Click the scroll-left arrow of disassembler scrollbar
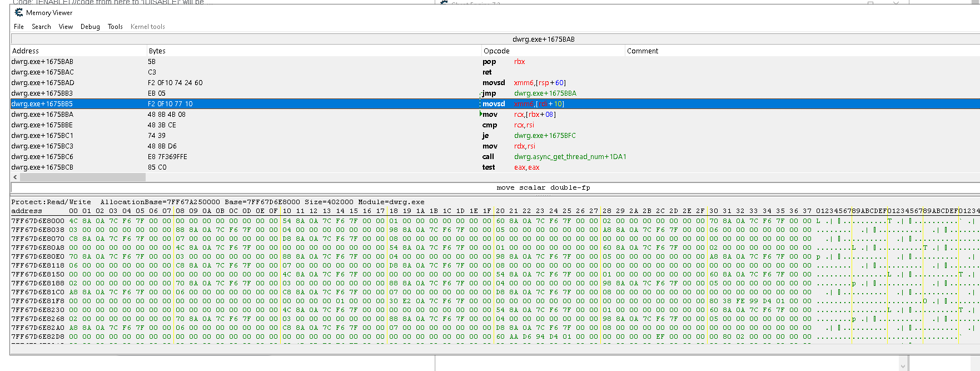Image resolution: width=980 pixels, height=371 pixels. pyautogui.click(x=15, y=177)
